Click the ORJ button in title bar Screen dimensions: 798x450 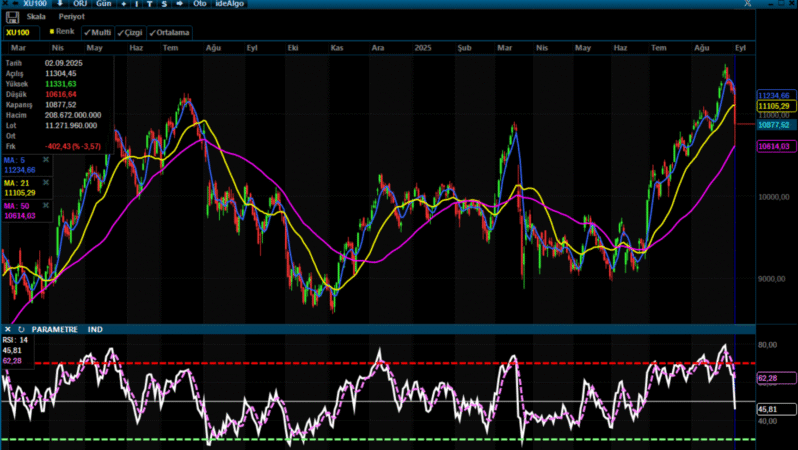click(x=80, y=4)
